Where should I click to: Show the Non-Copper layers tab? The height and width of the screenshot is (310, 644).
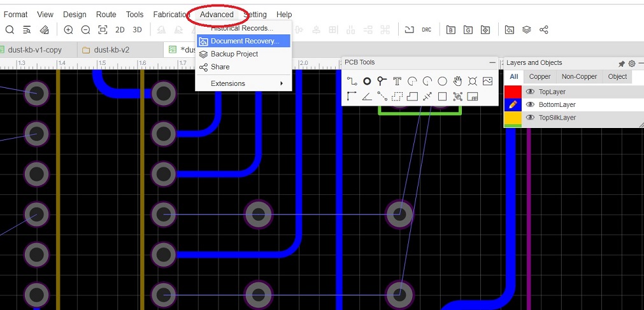click(579, 76)
